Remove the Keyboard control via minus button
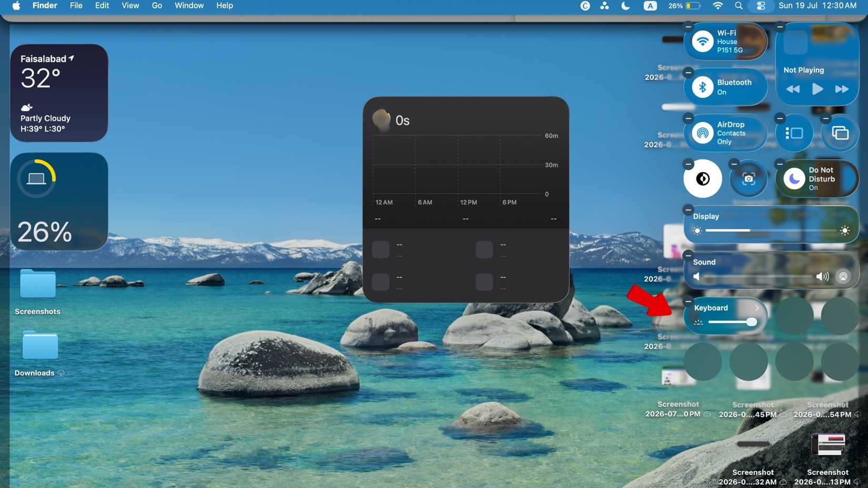Screen dimensions: 868x488 point(688,301)
